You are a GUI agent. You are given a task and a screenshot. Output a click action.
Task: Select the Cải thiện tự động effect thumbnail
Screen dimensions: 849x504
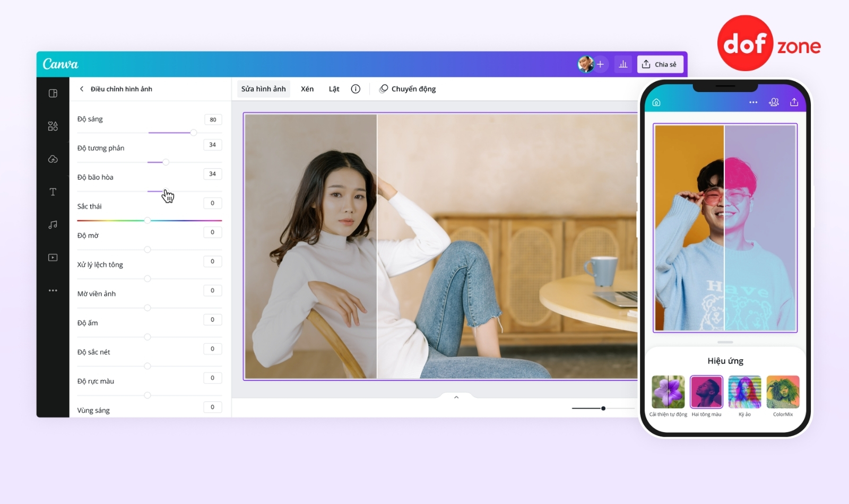click(x=668, y=392)
